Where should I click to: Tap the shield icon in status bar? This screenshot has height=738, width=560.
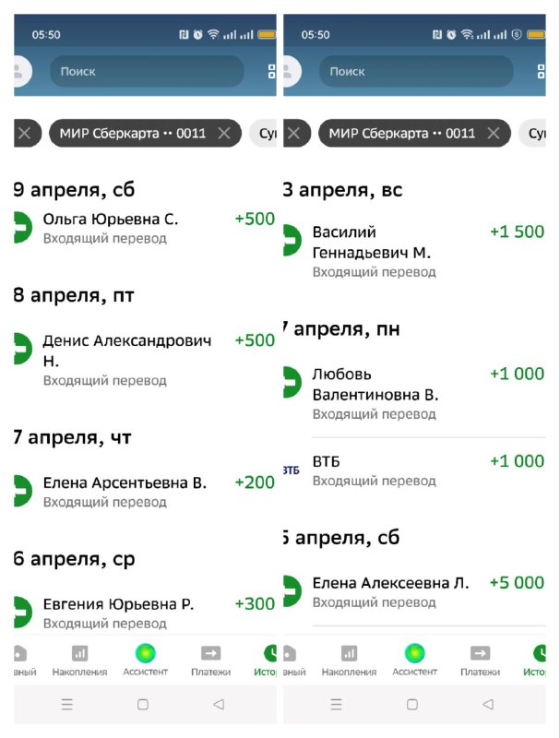click(517, 34)
